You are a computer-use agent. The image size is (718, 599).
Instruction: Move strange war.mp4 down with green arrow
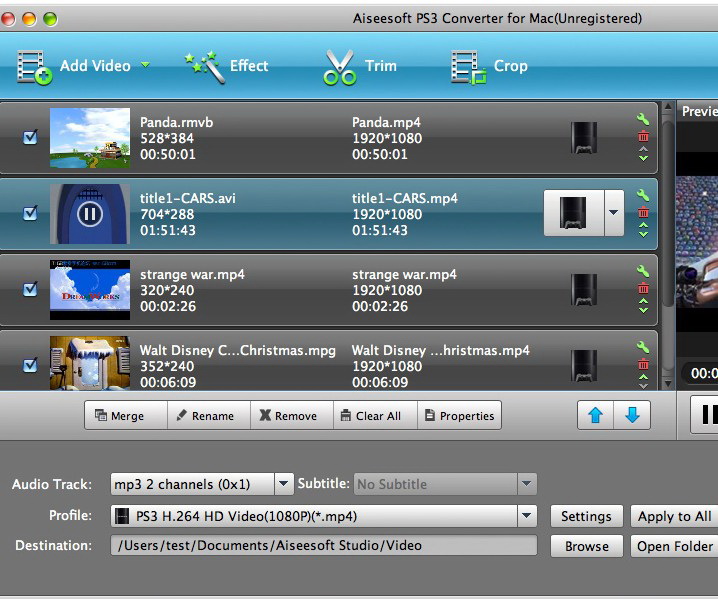tap(643, 310)
